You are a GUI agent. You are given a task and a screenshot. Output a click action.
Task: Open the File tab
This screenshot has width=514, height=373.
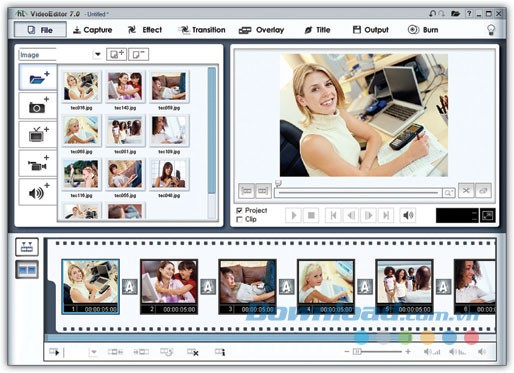tap(40, 30)
